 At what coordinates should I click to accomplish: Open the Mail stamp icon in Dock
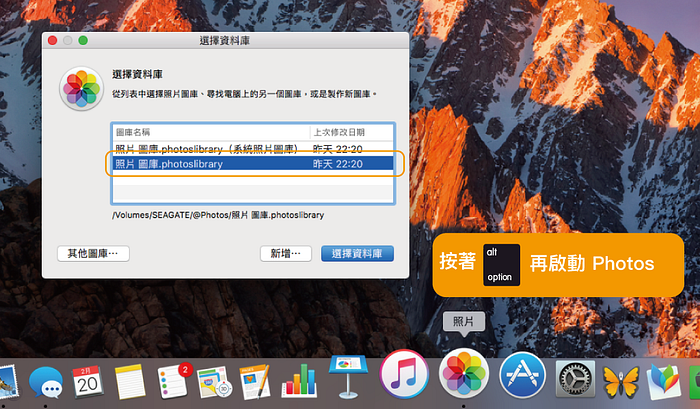[8, 382]
